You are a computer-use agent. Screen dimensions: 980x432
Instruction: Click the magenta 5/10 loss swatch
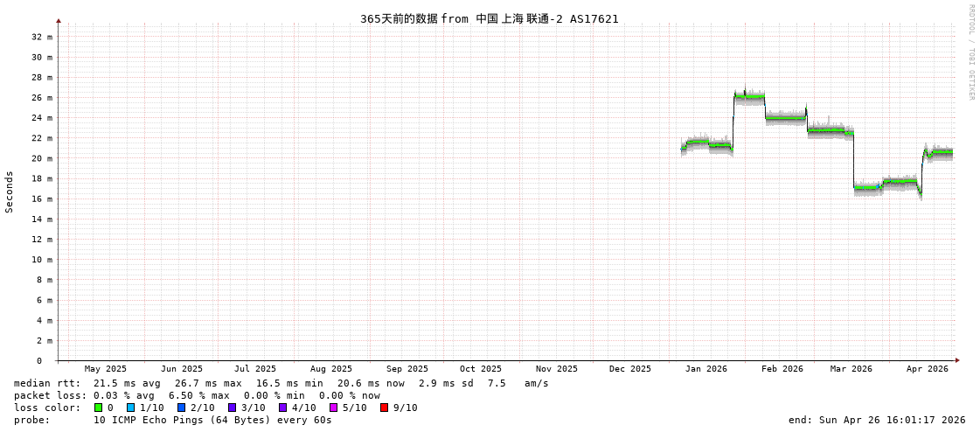(333, 408)
